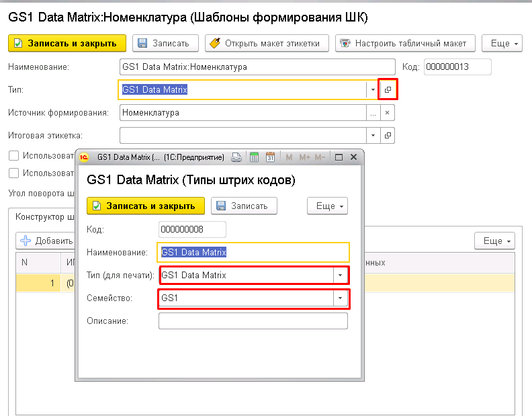Click the Итоговая этикетка input field

point(243,136)
